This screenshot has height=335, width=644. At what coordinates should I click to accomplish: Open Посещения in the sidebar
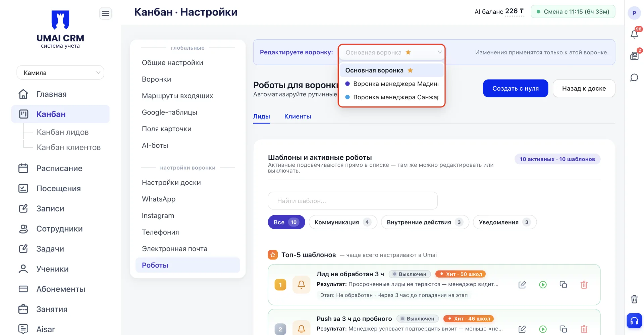(60, 188)
